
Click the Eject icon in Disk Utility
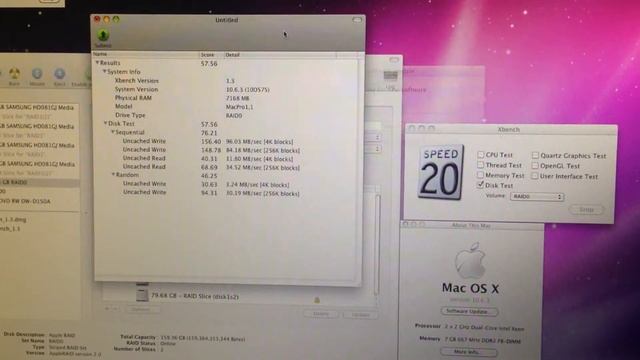[60, 73]
